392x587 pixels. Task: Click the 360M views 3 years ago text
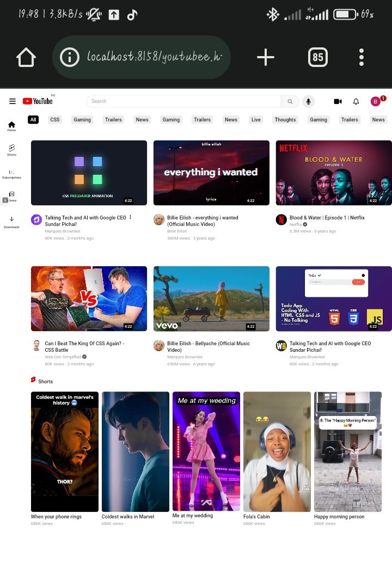191,238
